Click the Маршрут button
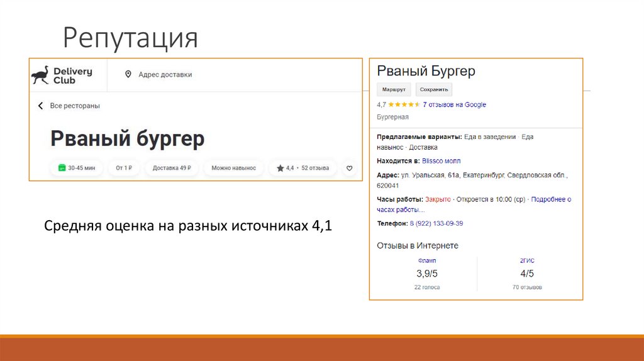The height and width of the screenshot is (361, 644). click(x=394, y=89)
